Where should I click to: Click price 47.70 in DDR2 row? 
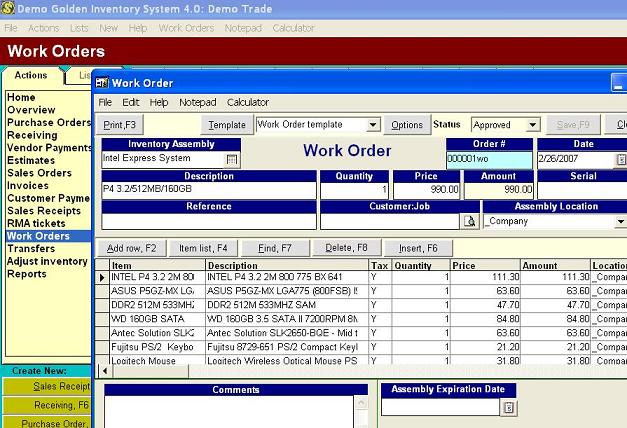485,305
